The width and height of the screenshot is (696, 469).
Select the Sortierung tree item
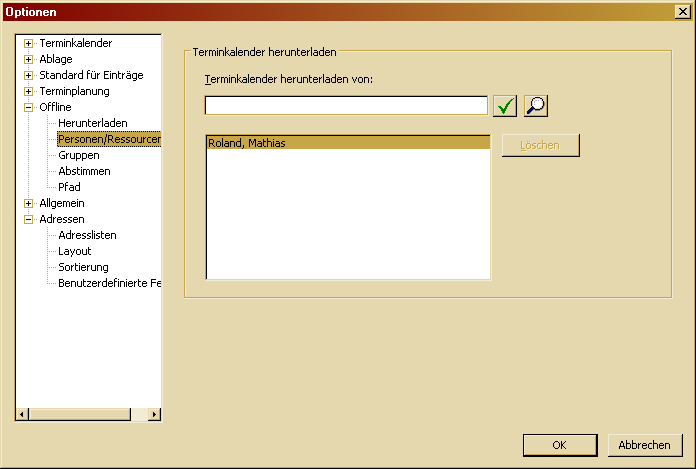82,267
